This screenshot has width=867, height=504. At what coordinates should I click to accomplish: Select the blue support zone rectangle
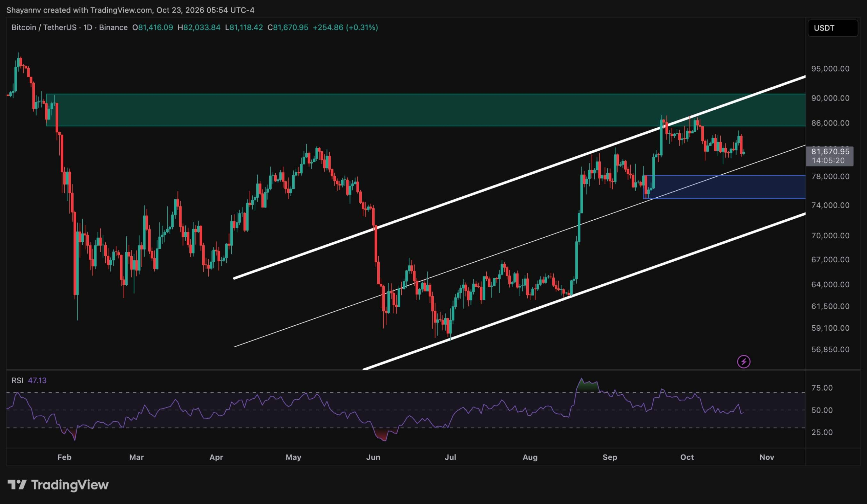pyautogui.click(x=724, y=187)
